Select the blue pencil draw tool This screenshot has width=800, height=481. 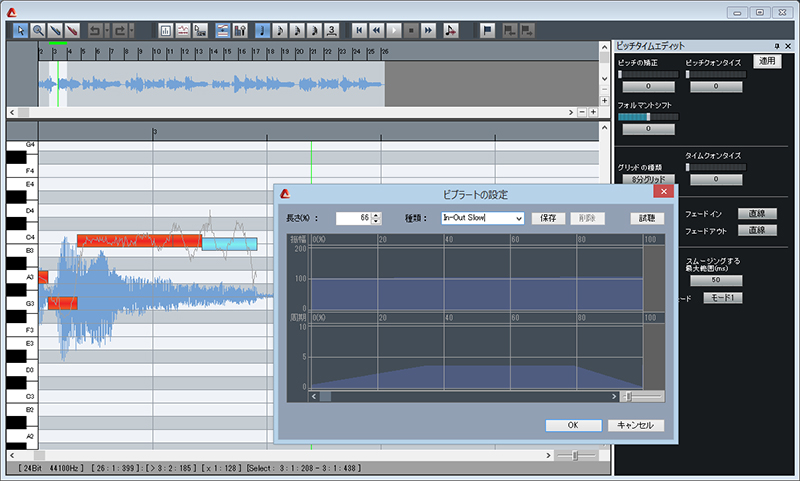[55, 31]
